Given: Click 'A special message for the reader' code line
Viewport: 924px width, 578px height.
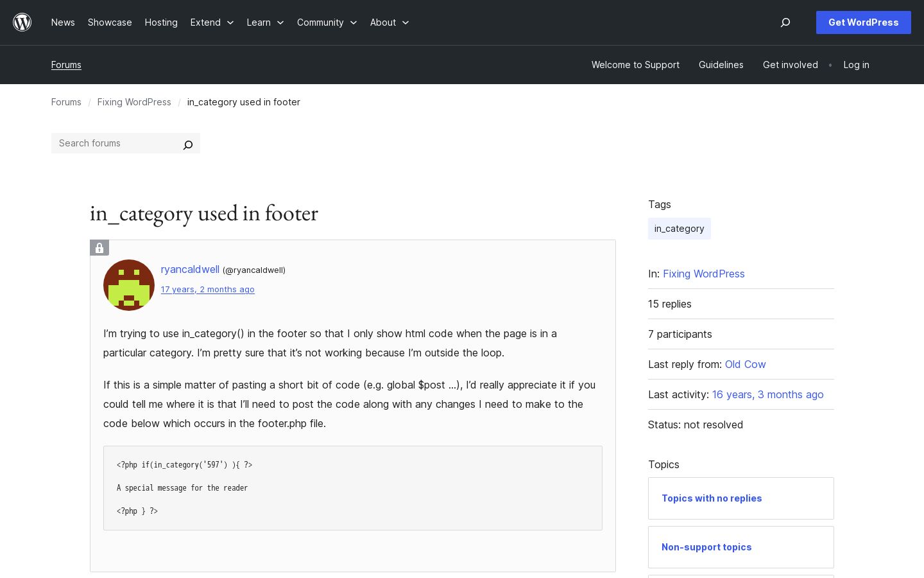Looking at the screenshot, I should point(182,488).
